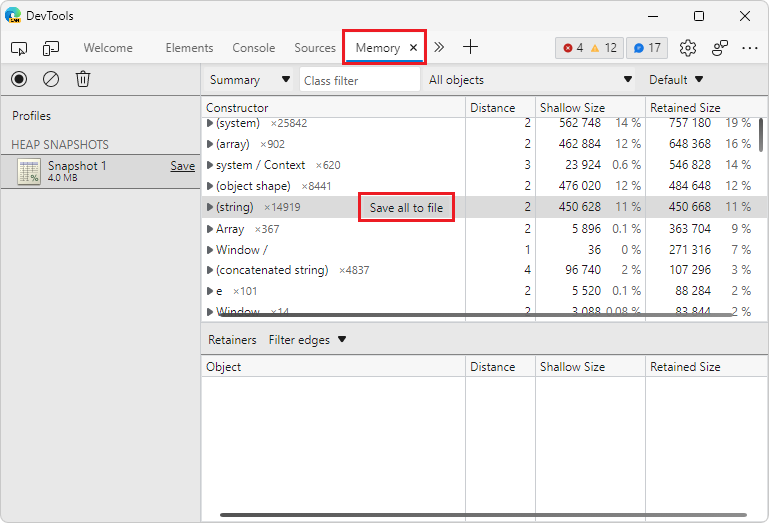The width and height of the screenshot is (769, 523).
Task: Expand the e ×101 row
Action: click(x=210, y=291)
